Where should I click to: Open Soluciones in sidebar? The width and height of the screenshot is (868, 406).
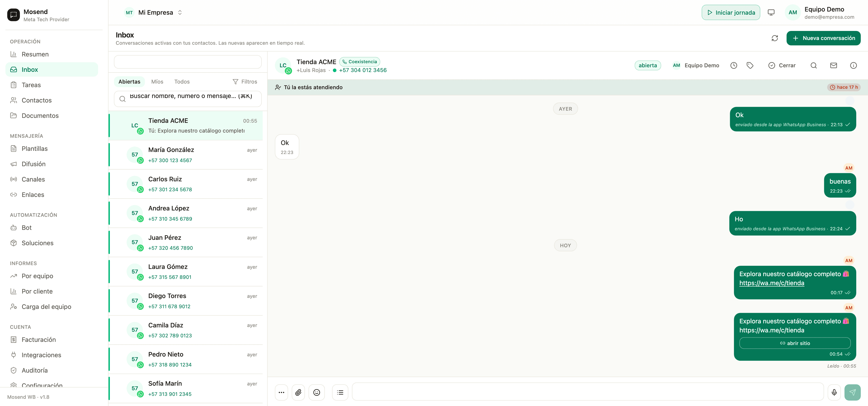coord(52,243)
